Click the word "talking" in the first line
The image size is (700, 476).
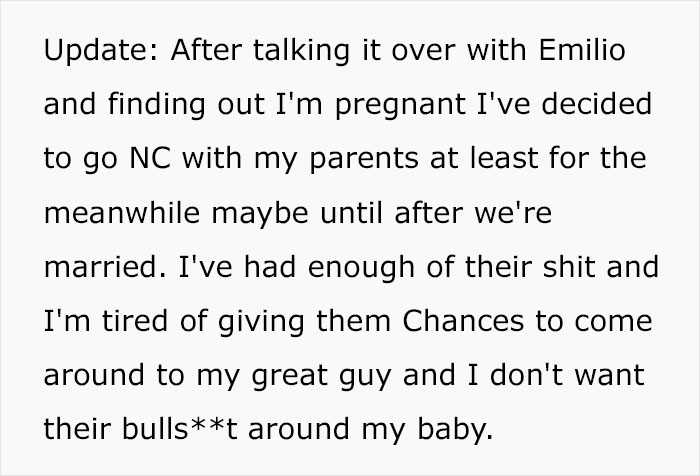(301, 51)
